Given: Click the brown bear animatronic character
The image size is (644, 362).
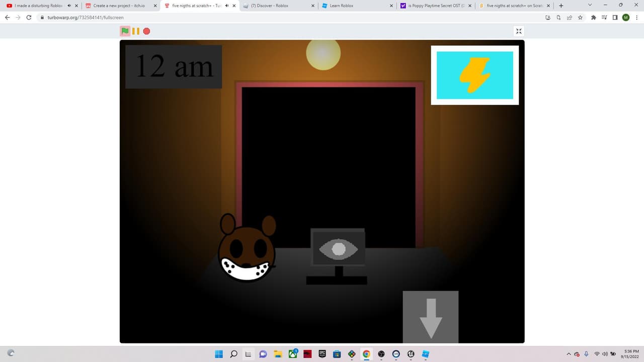Looking at the screenshot, I should click(247, 247).
